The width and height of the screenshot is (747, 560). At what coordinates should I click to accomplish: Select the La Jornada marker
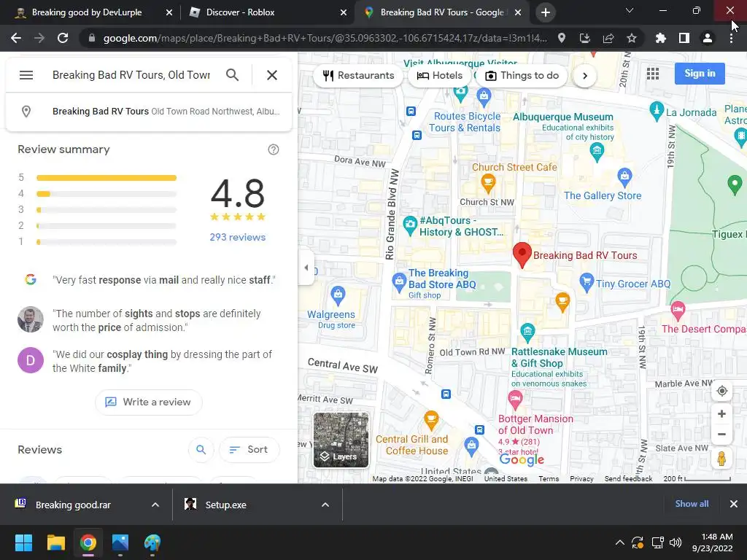click(657, 111)
